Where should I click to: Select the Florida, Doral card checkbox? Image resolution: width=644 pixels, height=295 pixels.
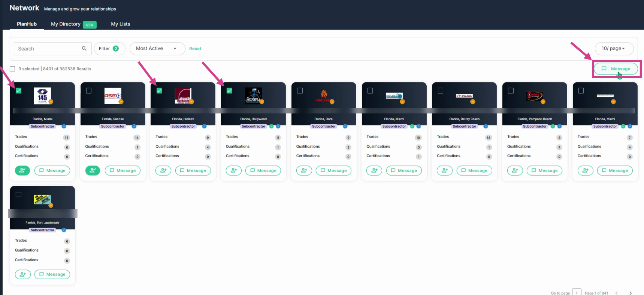(300, 91)
